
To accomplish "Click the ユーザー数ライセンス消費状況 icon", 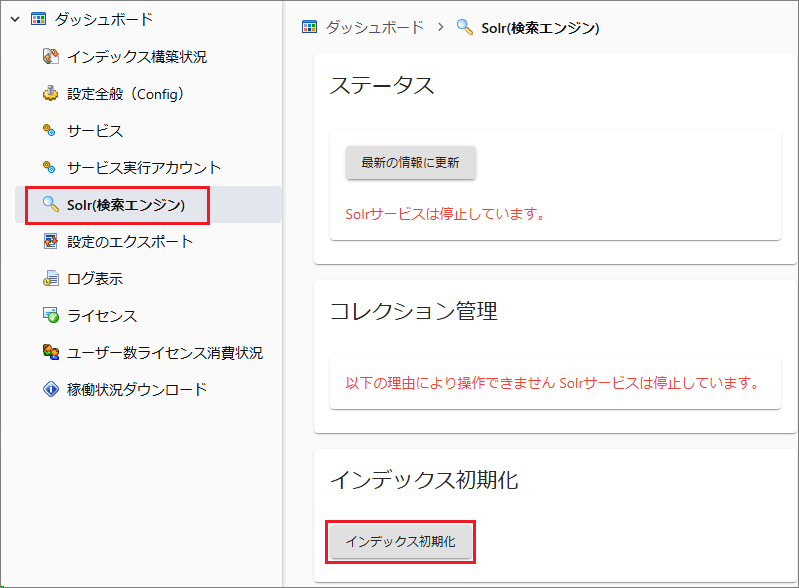I will (x=51, y=353).
